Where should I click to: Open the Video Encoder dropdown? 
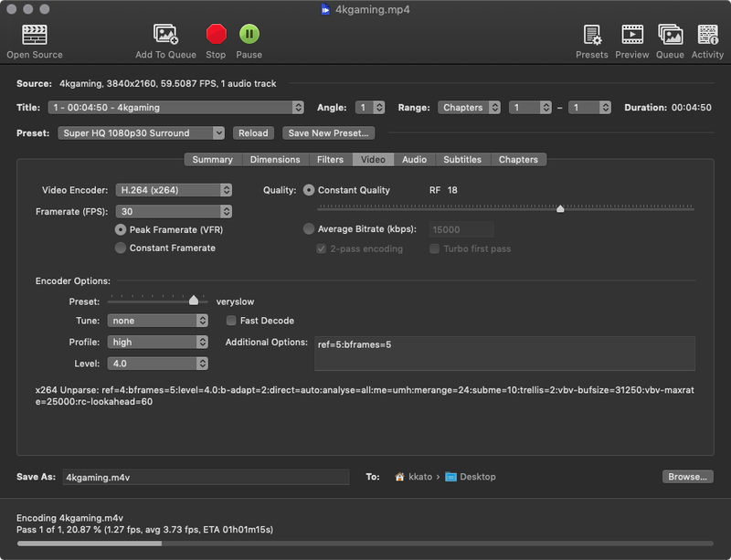174,189
